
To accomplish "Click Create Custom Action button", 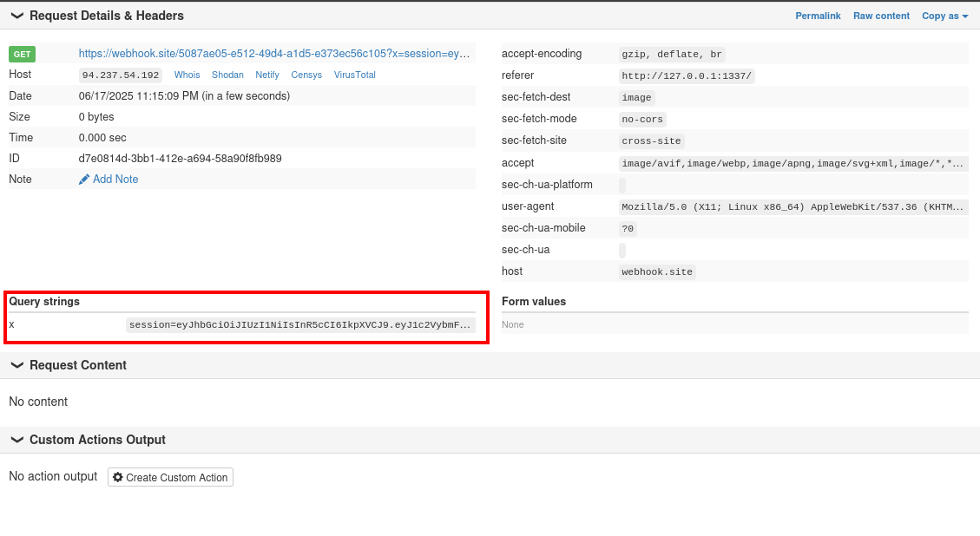I will tap(170, 478).
